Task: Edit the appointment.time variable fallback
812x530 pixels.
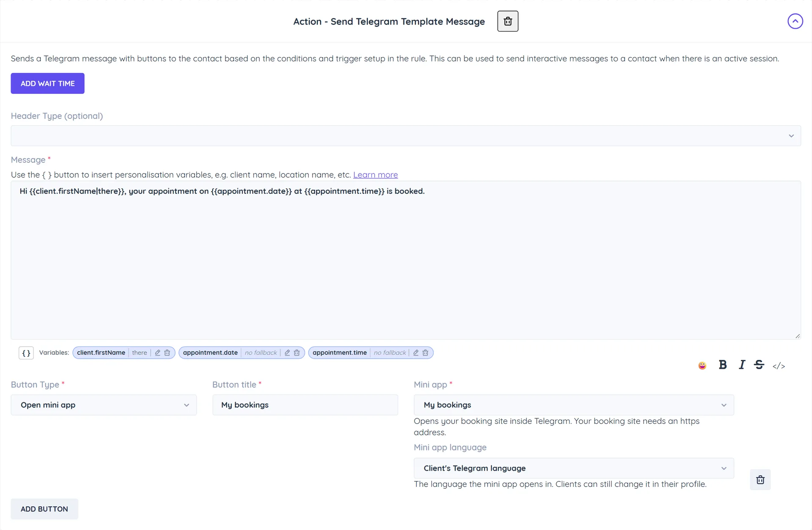Action: [416, 353]
